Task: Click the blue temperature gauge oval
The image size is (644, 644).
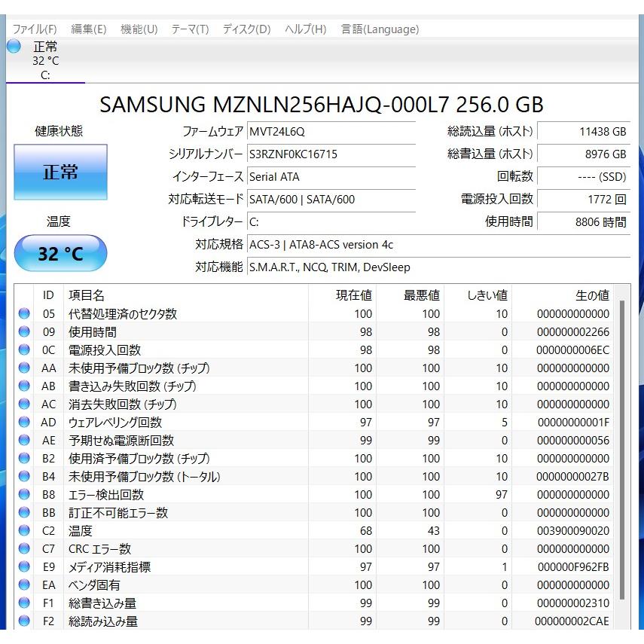Action: click(x=60, y=253)
